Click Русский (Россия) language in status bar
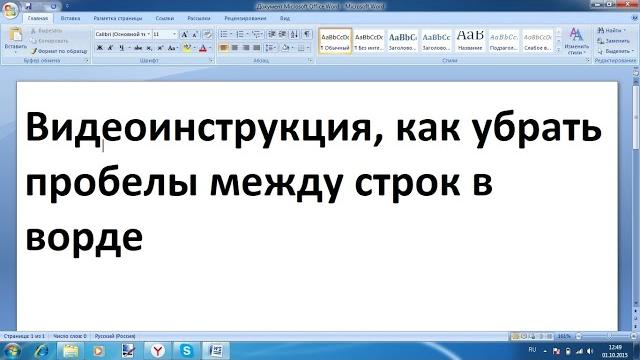The image size is (640, 360). tap(115, 336)
